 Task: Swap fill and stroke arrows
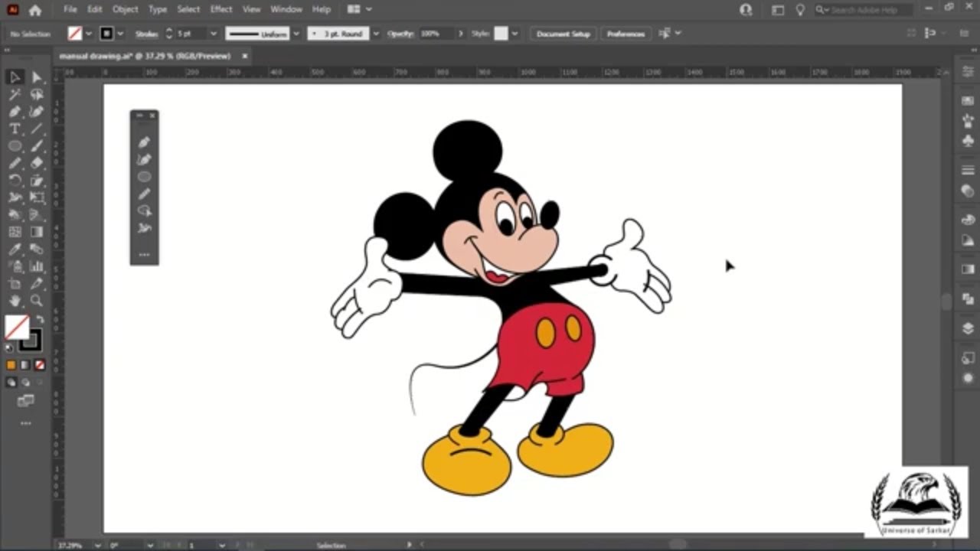tap(40, 319)
